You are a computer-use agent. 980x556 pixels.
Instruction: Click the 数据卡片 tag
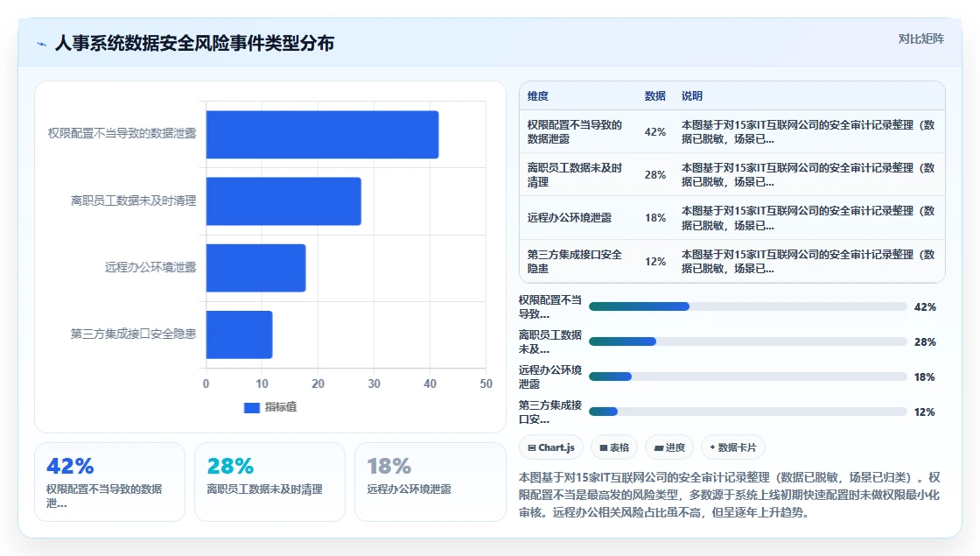pyautogui.click(x=732, y=447)
